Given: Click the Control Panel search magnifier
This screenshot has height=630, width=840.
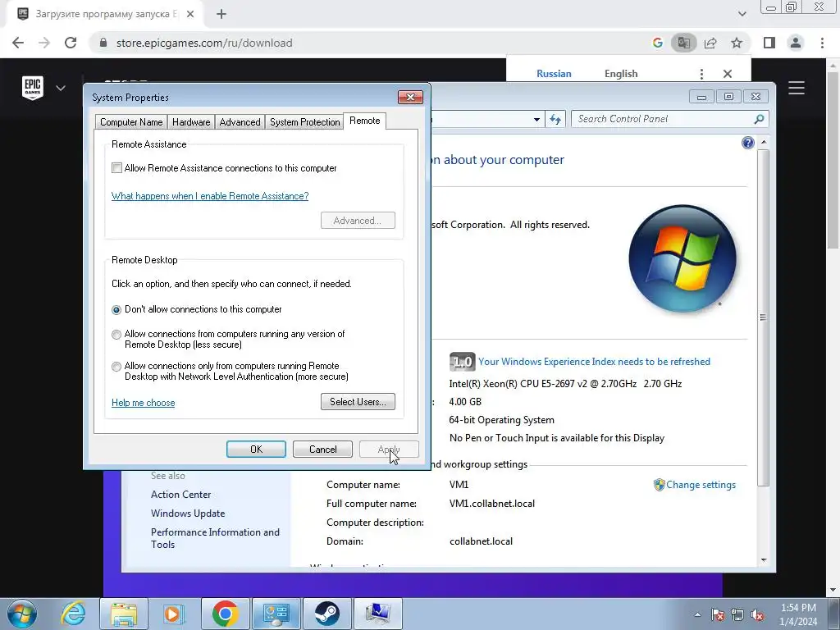Looking at the screenshot, I should [759, 119].
